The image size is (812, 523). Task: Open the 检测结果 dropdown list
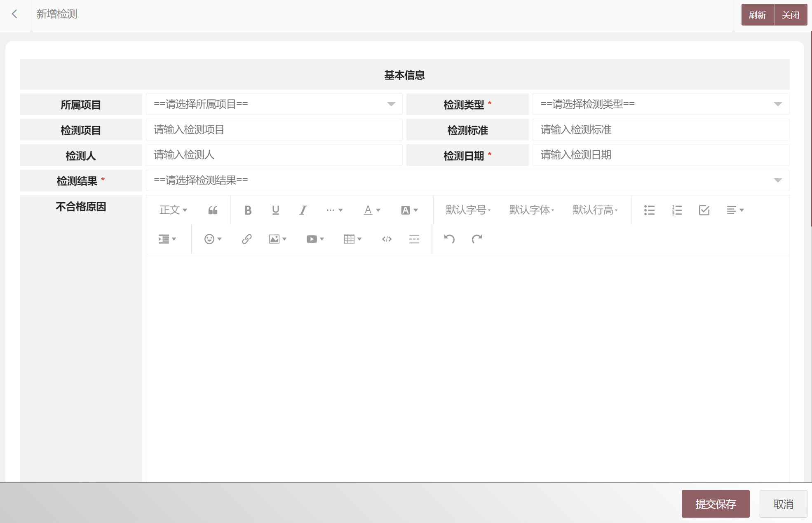click(467, 180)
